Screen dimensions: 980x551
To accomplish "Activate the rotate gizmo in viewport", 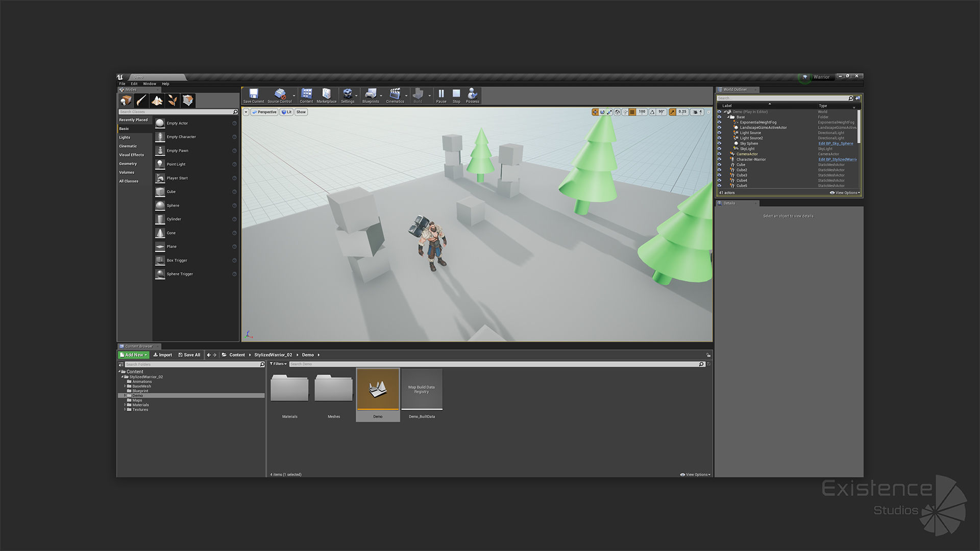I will 602,112.
